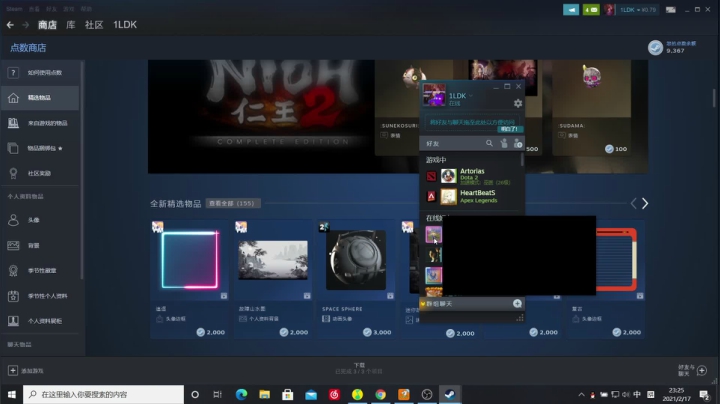Click the 添加游戏 plus icon
The height and width of the screenshot is (404, 720).
click(13, 370)
